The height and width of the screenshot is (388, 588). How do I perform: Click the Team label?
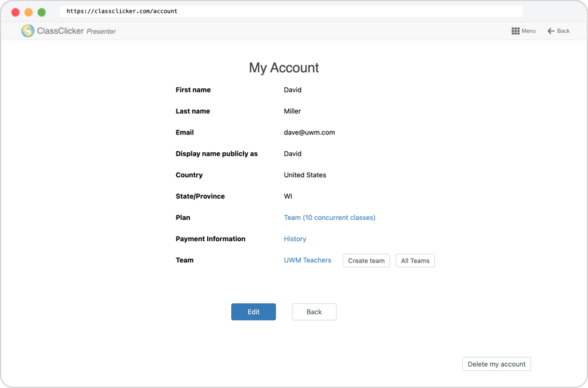[185, 260]
